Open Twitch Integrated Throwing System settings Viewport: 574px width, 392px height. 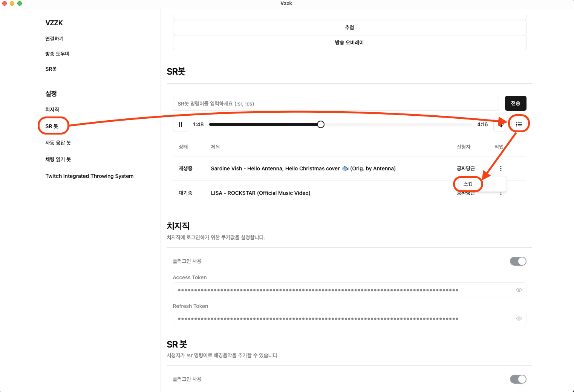pyautogui.click(x=89, y=176)
